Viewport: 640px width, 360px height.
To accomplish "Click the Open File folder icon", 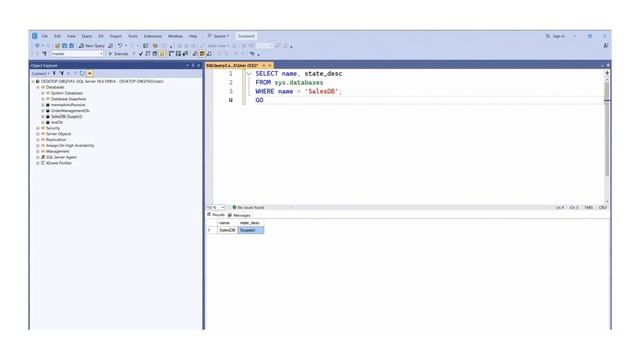I will click(x=58, y=46).
